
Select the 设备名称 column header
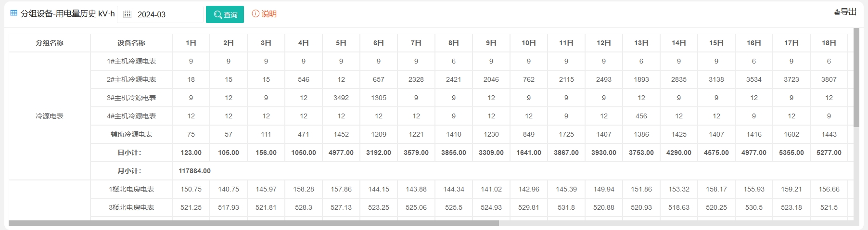[x=131, y=43]
